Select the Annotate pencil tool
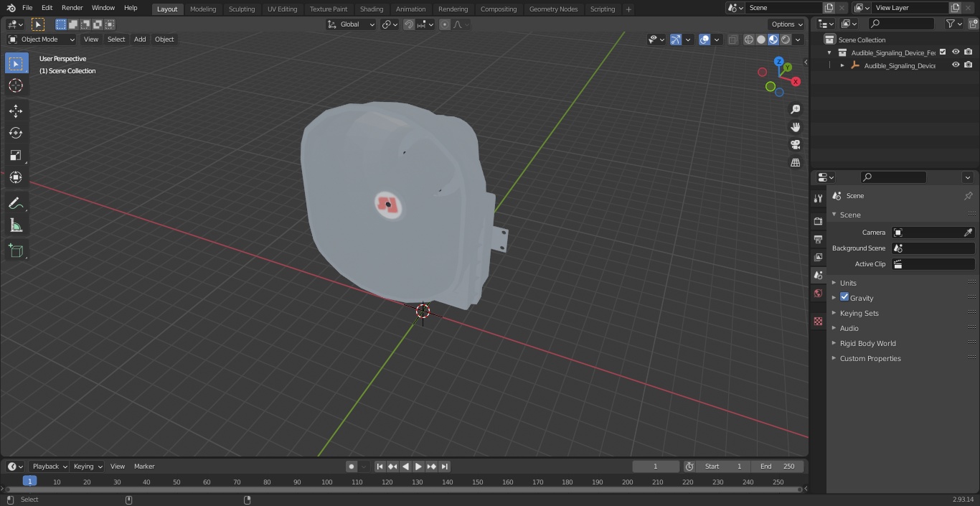Image resolution: width=980 pixels, height=506 pixels. pyautogui.click(x=16, y=204)
